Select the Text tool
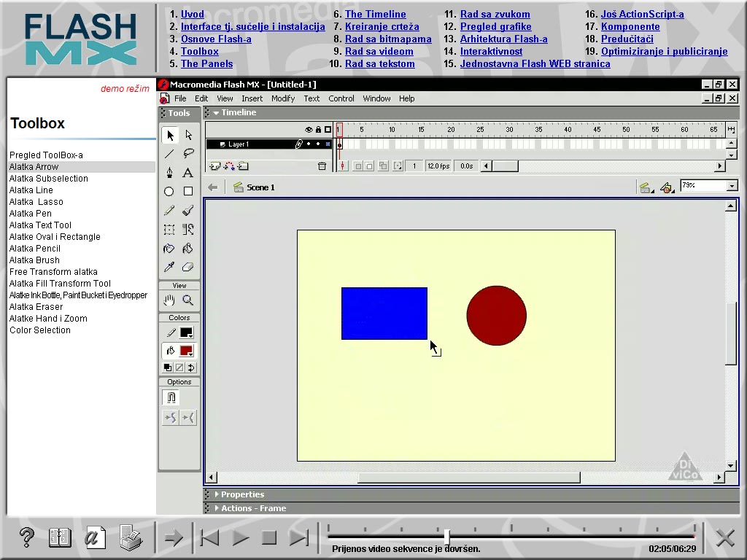Screen dimensions: 747x560 187,172
